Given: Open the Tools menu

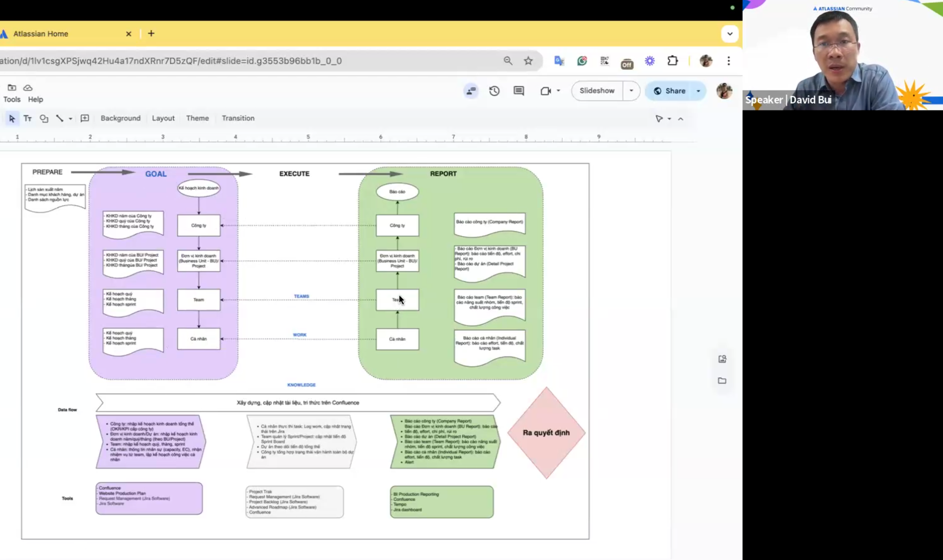Looking at the screenshot, I should point(12,99).
